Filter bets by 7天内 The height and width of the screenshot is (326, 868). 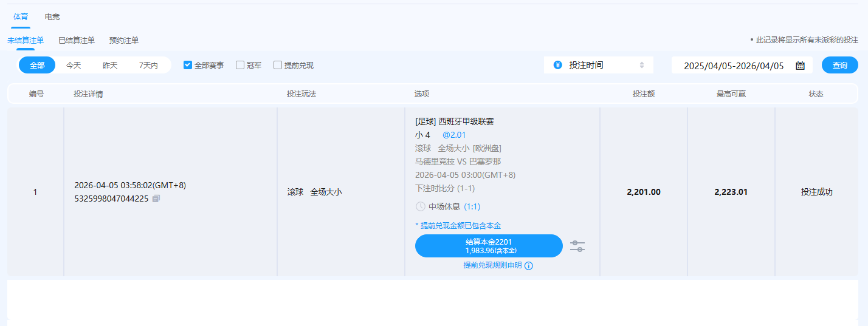pyautogui.click(x=148, y=65)
